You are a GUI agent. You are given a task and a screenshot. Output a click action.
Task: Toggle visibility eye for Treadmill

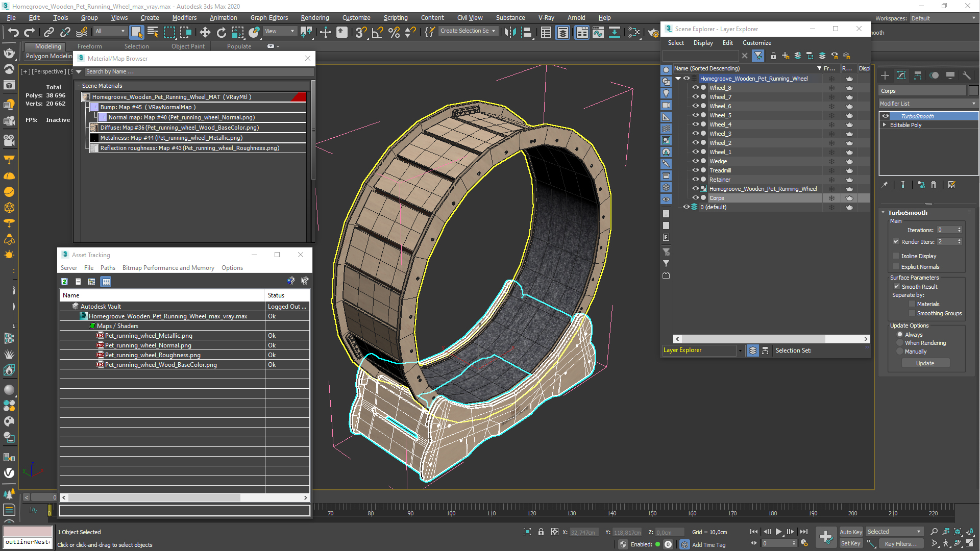click(x=695, y=170)
